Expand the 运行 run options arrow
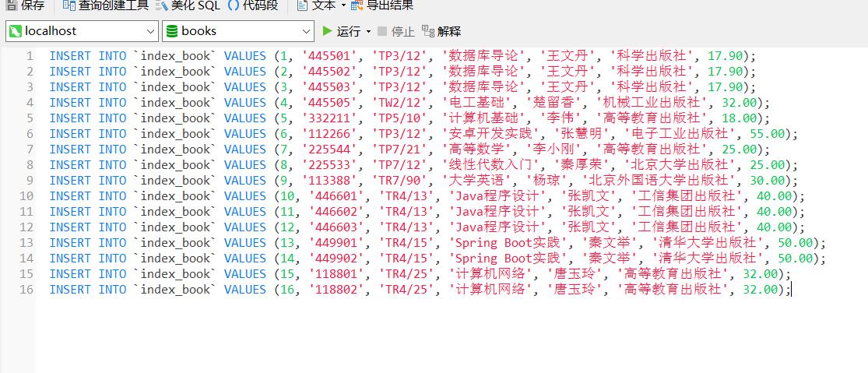868x373 pixels. (369, 32)
